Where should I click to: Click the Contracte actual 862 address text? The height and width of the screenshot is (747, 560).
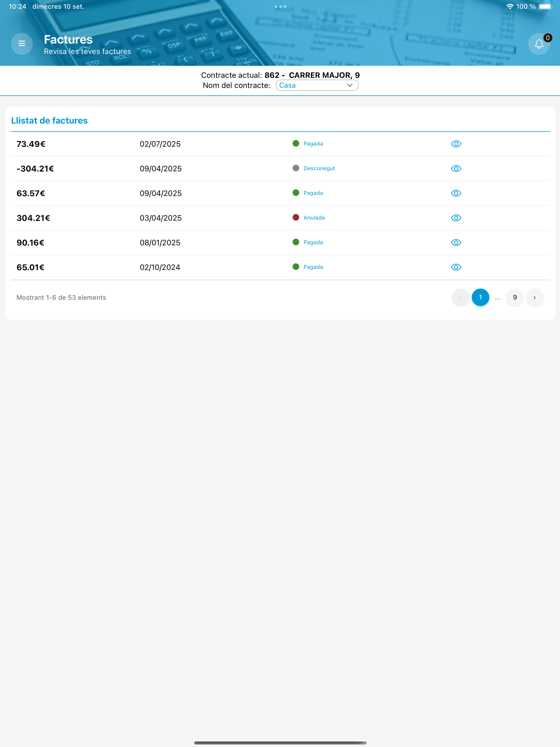click(x=280, y=75)
